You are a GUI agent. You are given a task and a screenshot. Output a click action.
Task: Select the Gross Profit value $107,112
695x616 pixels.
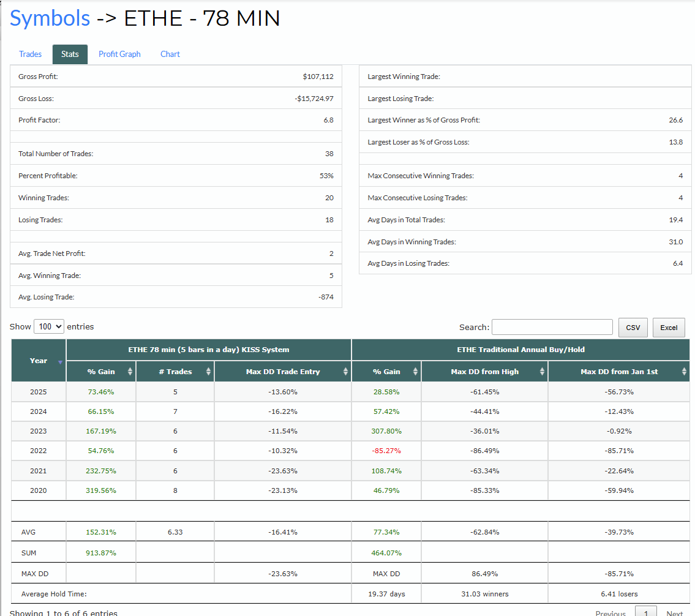pos(318,77)
